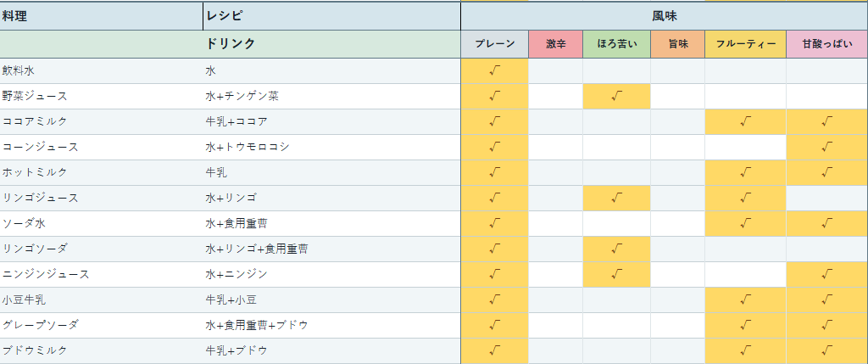Select the コーンジュース dish cell
The width and height of the screenshot is (868, 364).
pyautogui.click(x=102, y=148)
